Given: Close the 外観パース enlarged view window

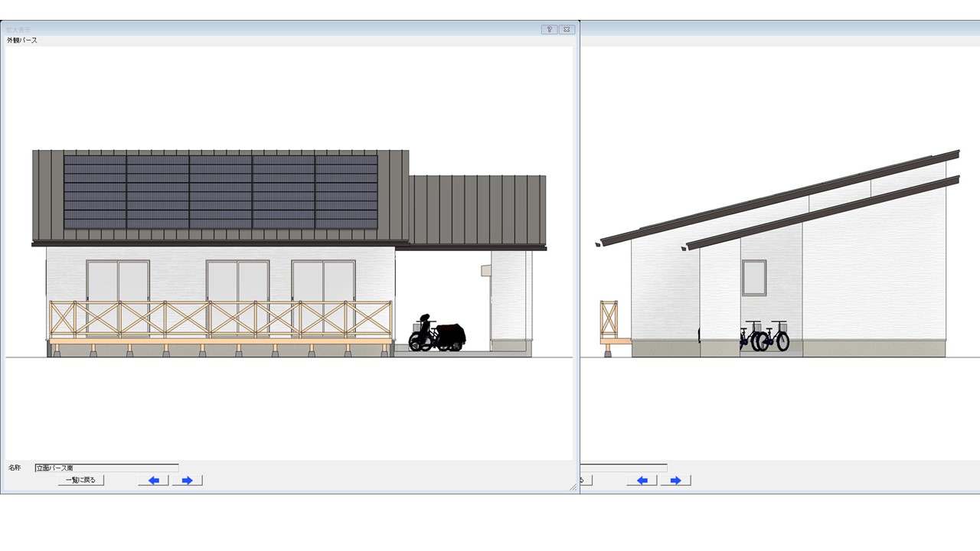Looking at the screenshot, I should click(567, 29).
